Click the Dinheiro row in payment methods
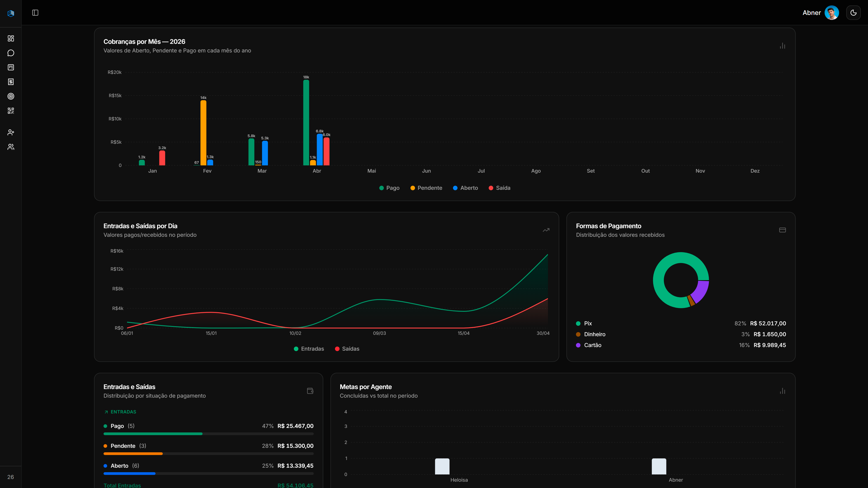Viewport: 868px width, 488px height. [681, 334]
